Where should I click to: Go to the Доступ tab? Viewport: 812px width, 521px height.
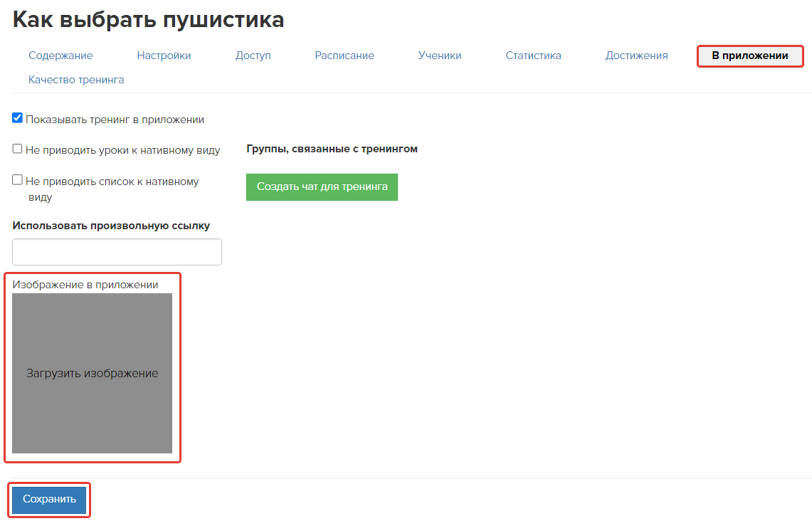(253, 56)
